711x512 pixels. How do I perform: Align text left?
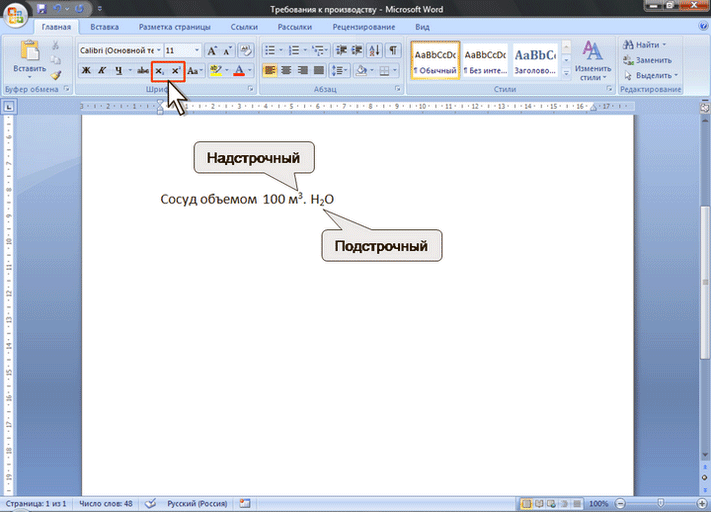tap(270, 71)
